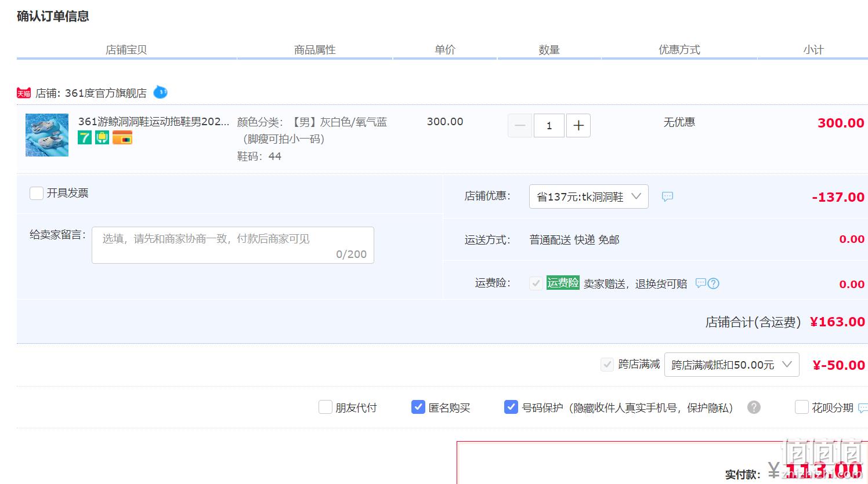
Task: Check the 开具发票 invoice checkbox
Action: point(37,193)
